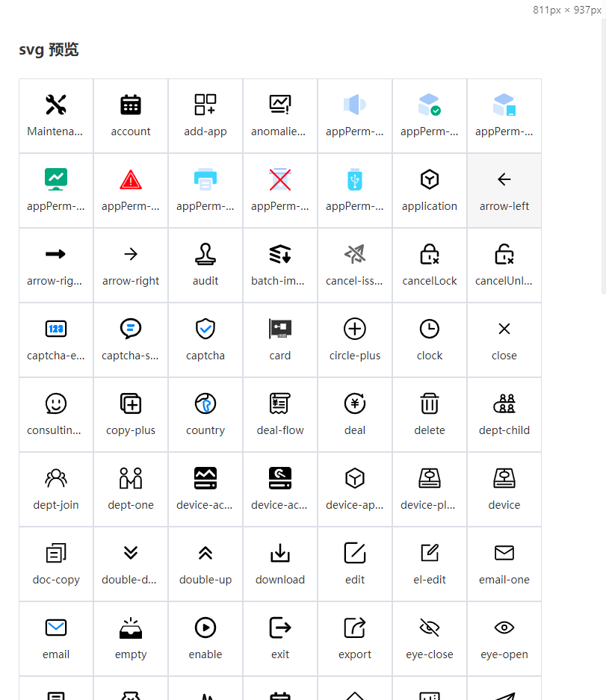Image resolution: width=606 pixels, height=700 pixels.
Task: Select device-ac... icon with zigzag line
Action: point(205,478)
